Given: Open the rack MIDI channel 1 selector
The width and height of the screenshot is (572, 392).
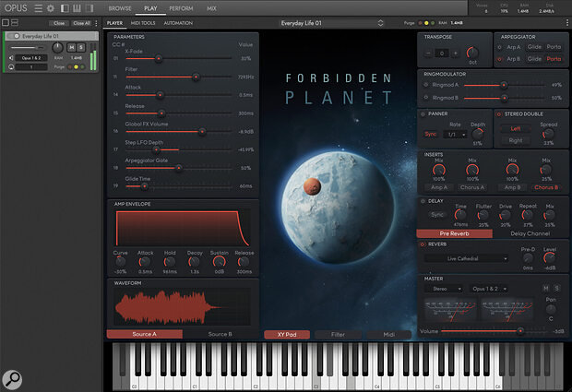Looking at the screenshot, I should click(x=31, y=67).
